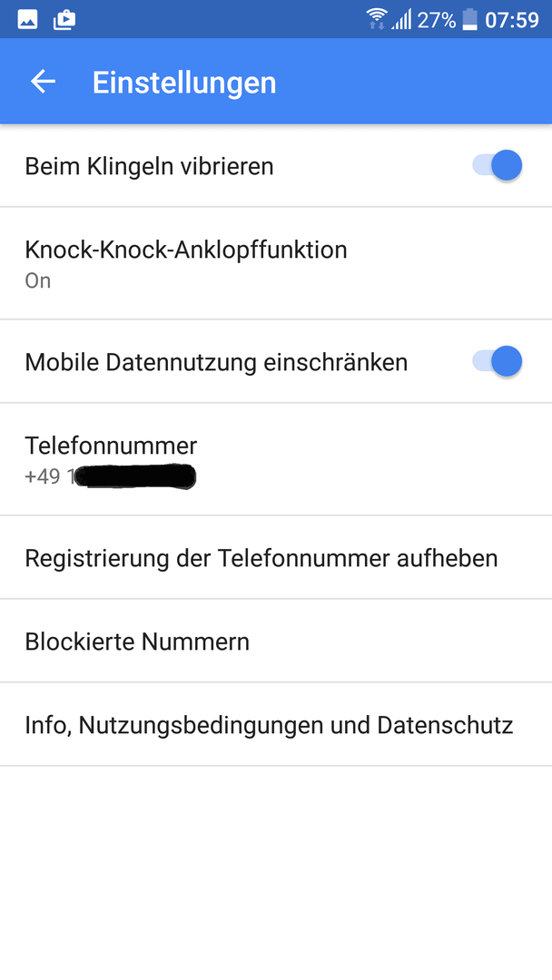Tap the Einstellungen header title
The height and width of the screenshot is (980, 552).
184,83
